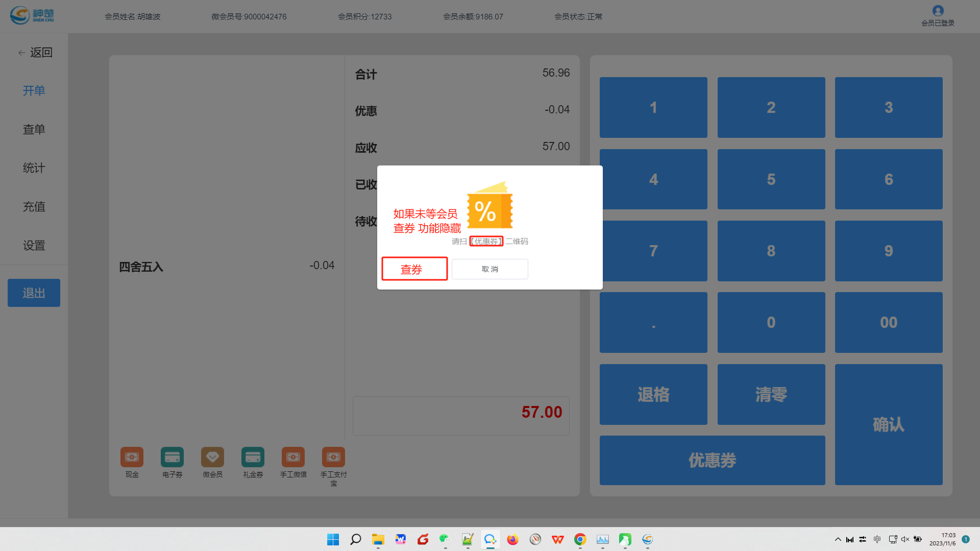Click the wide 优惠券 keypad button
This screenshot has height=551, width=980.
click(712, 460)
